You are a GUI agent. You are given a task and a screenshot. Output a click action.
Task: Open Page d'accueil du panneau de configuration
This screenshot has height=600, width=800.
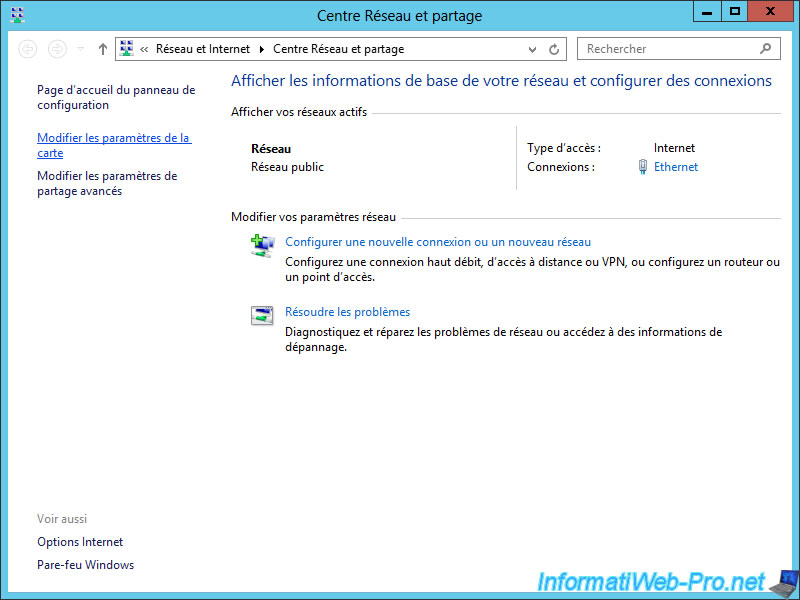[116, 97]
